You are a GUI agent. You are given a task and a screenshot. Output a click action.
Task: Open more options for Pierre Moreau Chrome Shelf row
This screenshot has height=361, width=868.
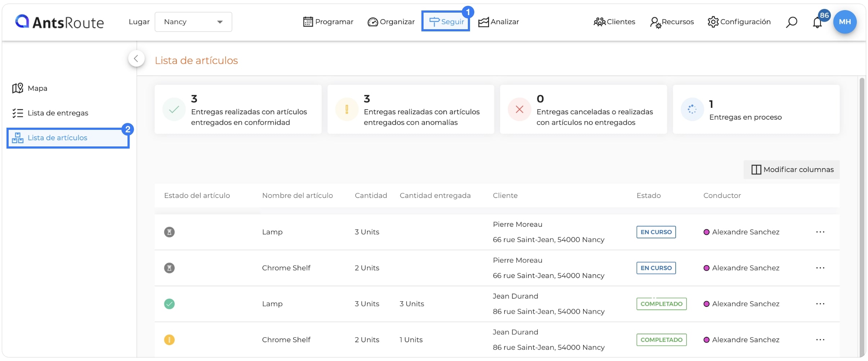point(820,268)
